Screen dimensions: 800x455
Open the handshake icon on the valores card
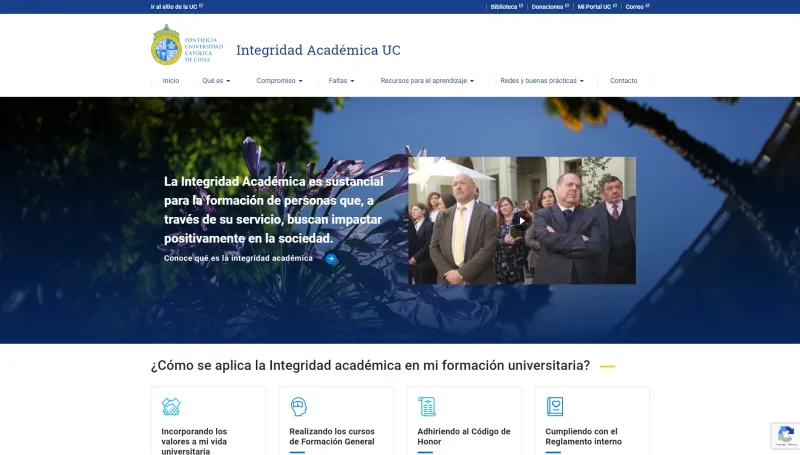tap(171, 407)
